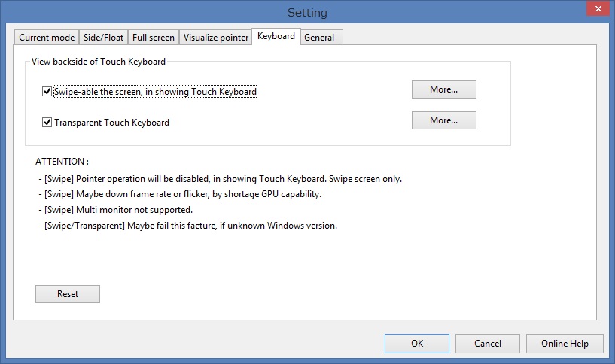Confirm settings with the OK button
The height and width of the screenshot is (364, 615).
click(417, 344)
